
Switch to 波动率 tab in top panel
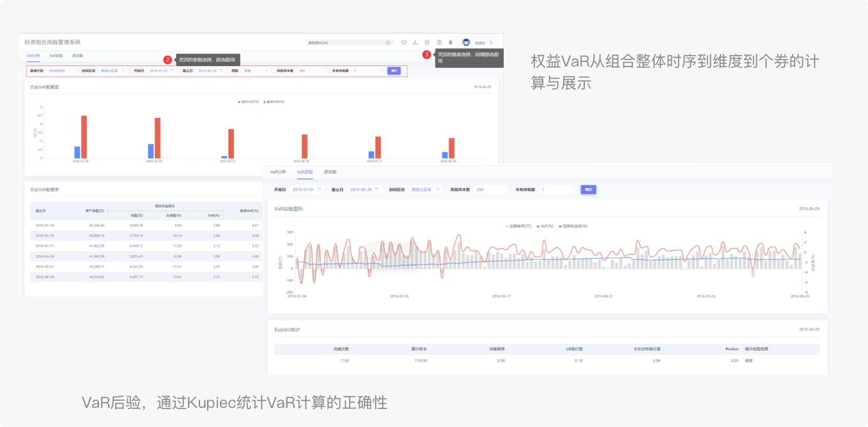click(x=77, y=56)
